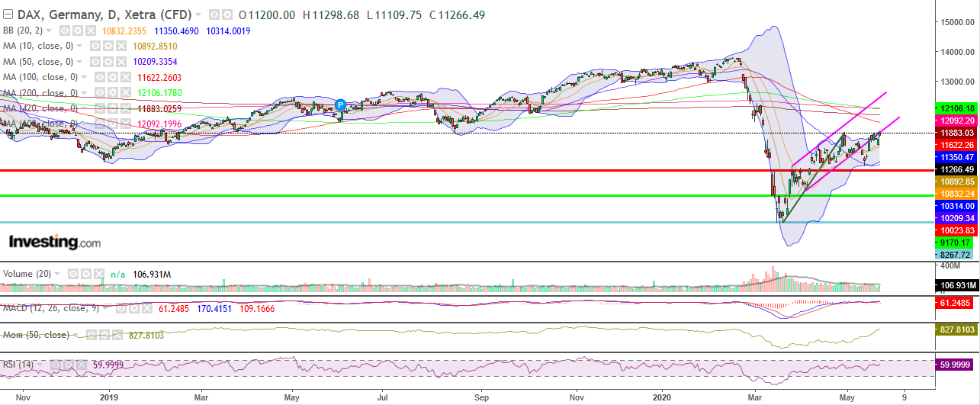Remove the MA (200, close, 0) indicator
The width and height of the screenshot is (980, 405).
(x=126, y=92)
